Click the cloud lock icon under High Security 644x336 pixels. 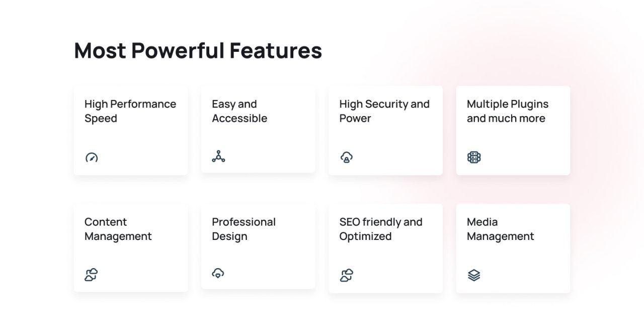(346, 157)
